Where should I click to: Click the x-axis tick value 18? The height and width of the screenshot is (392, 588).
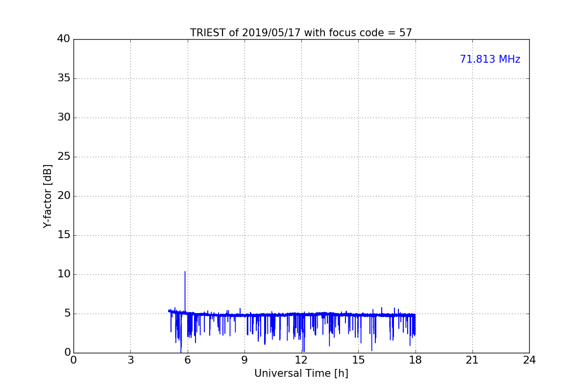point(416,360)
